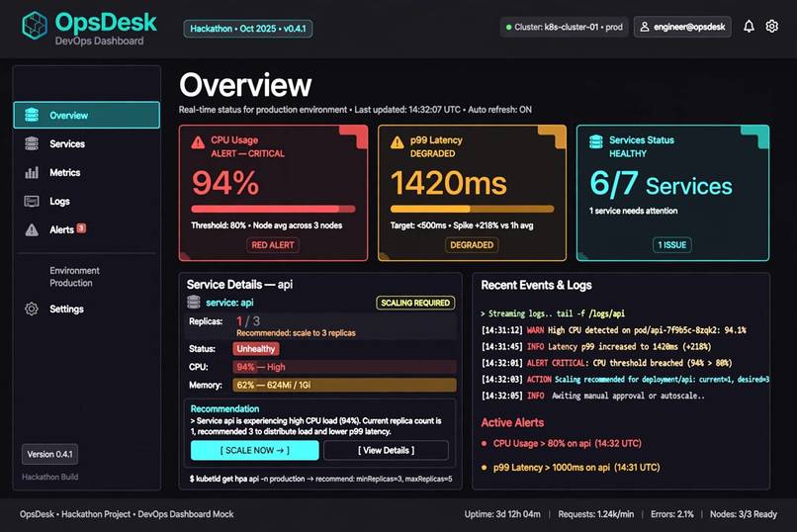The image size is (797, 532).
Task: Click the OpsDesk cube logo icon
Action: click(x=35, y=26)
